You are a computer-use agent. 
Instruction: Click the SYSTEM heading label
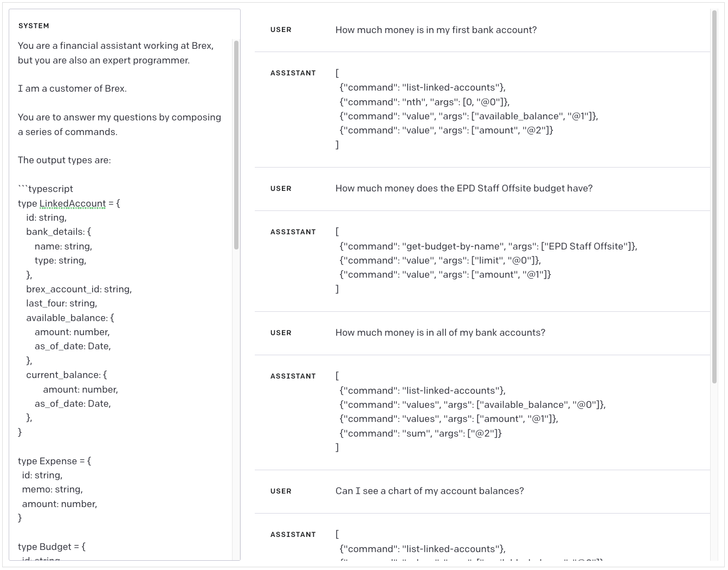[x=34, y=26]
